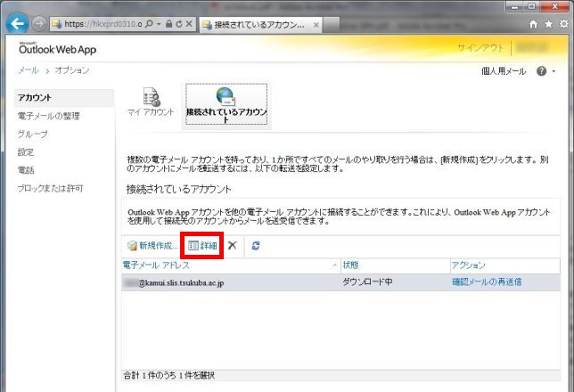Open Favorites star icon
Image resolution: width=574 pixels, height=392 pixels.
[548, 24]
